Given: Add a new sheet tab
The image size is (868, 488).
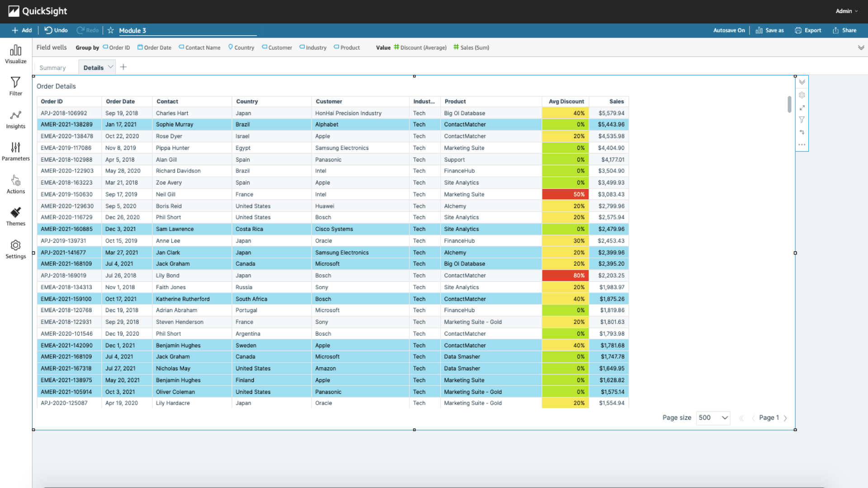Looking at the screenshot, I should 123,67.
